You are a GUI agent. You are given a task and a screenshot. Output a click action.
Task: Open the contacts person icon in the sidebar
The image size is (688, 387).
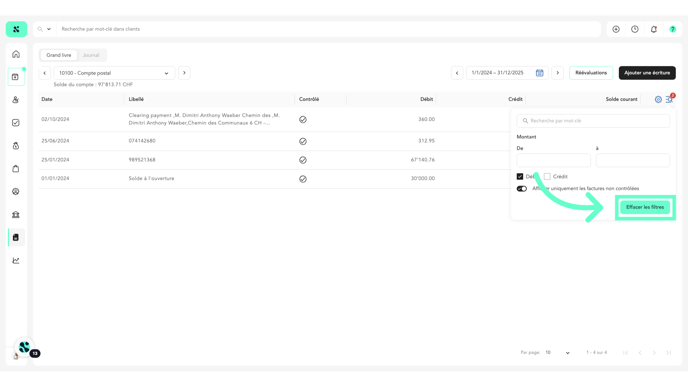pos(16,100)
